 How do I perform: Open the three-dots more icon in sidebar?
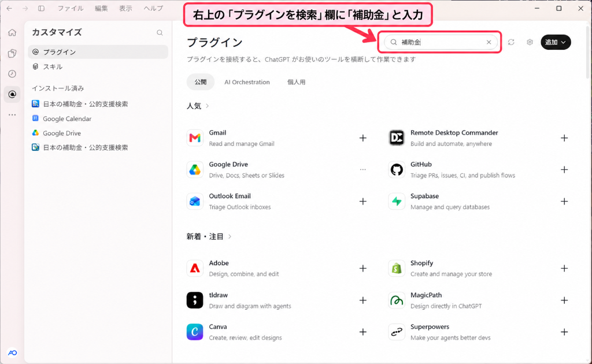click(x=12, y=114)
